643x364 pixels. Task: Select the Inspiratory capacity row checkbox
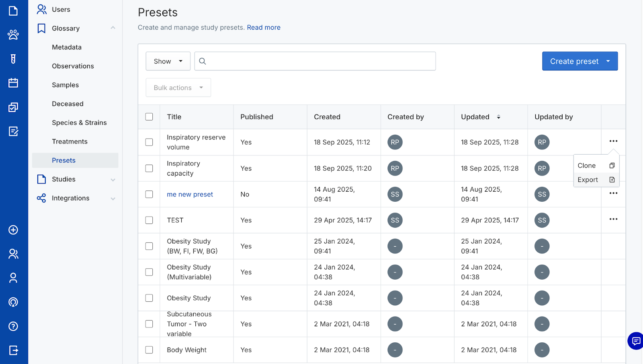pos(149,168)
